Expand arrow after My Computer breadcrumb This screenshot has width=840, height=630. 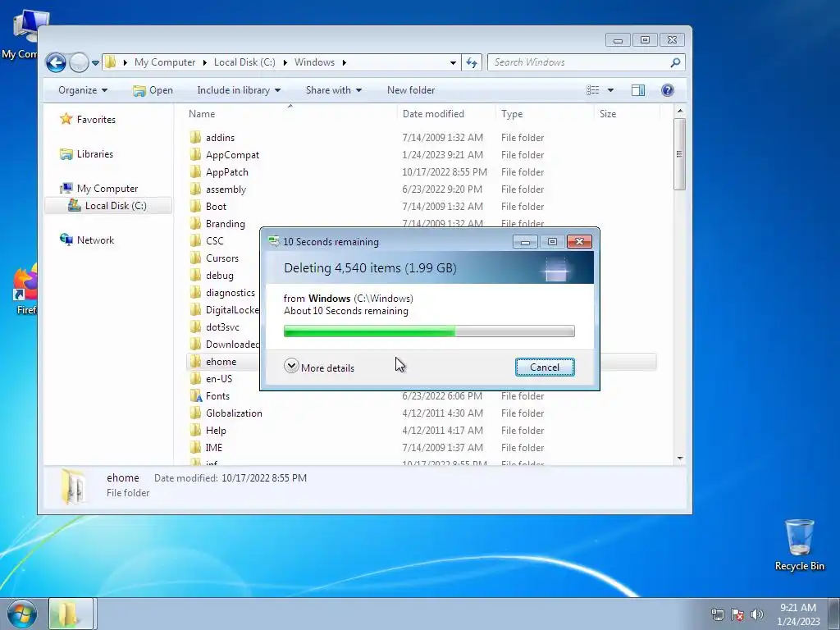pyautogui.click(x=204, y=62)
